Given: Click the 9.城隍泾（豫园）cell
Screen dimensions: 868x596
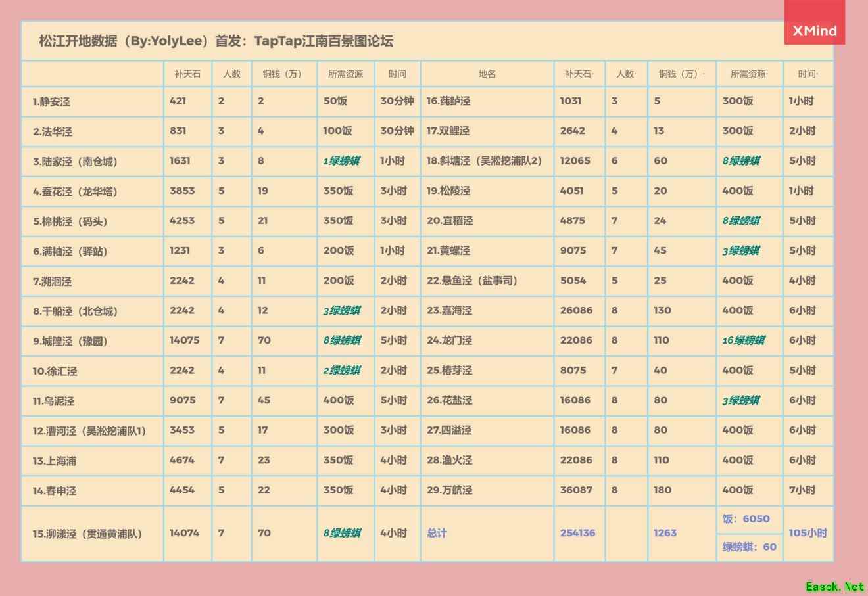Looking at the screenshot, I should [x=70, y=341].
